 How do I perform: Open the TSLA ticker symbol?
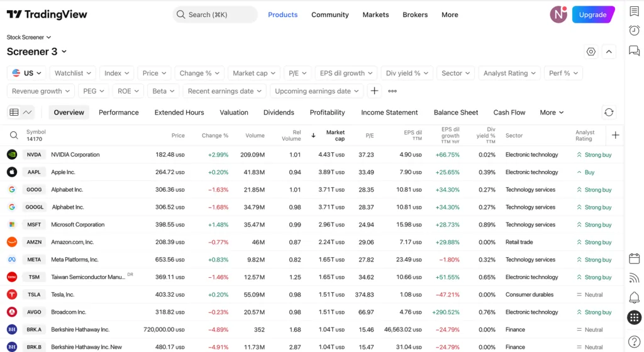[x=34, y=295]
